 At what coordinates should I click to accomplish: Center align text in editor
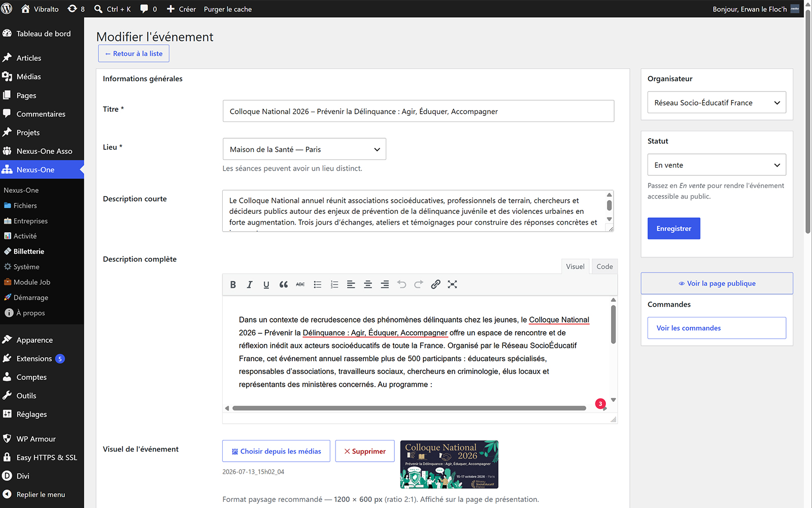pyautogui.click(x=368, y=284)
